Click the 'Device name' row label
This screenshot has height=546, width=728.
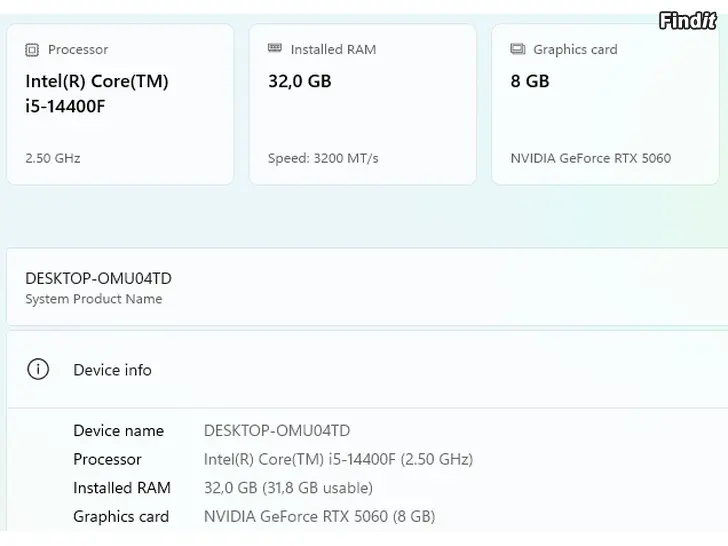click(118, 431)
